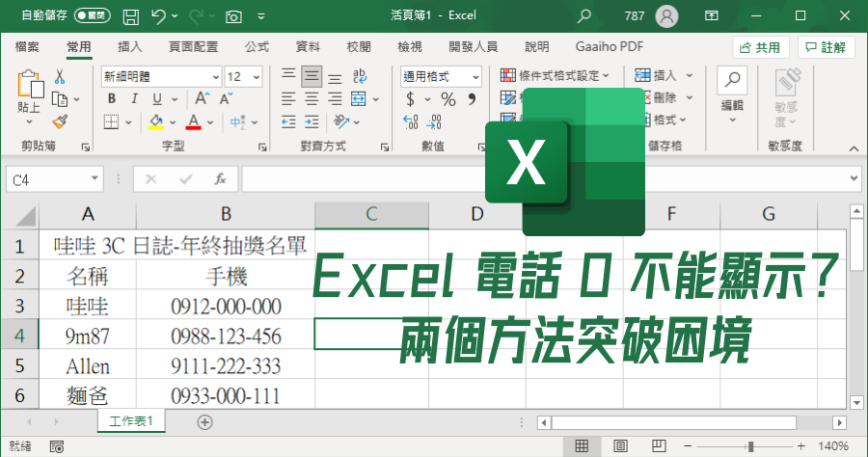Image resolution: width=868 pixels, height=457 pixels.
Task: Toggle Italic formatting
Action: [134, 99]
